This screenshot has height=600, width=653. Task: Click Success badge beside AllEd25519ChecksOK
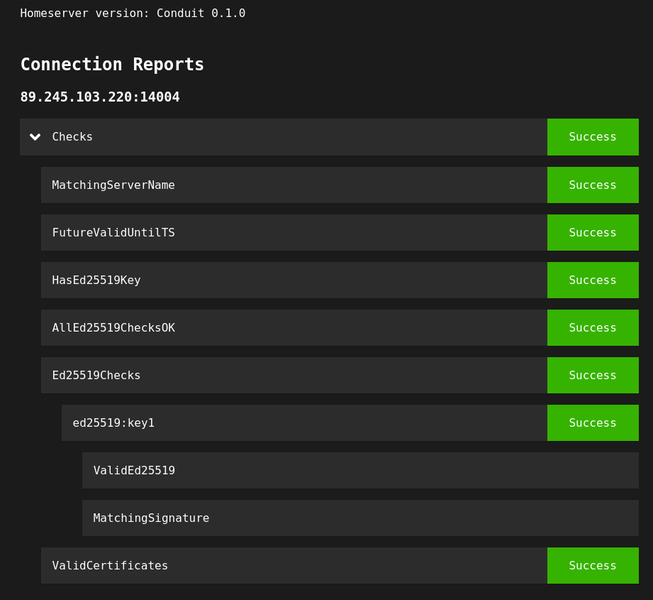[592, 328]
